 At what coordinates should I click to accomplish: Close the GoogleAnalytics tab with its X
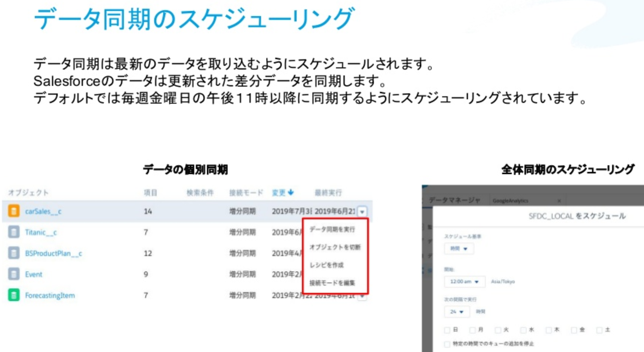click(559, 201)
